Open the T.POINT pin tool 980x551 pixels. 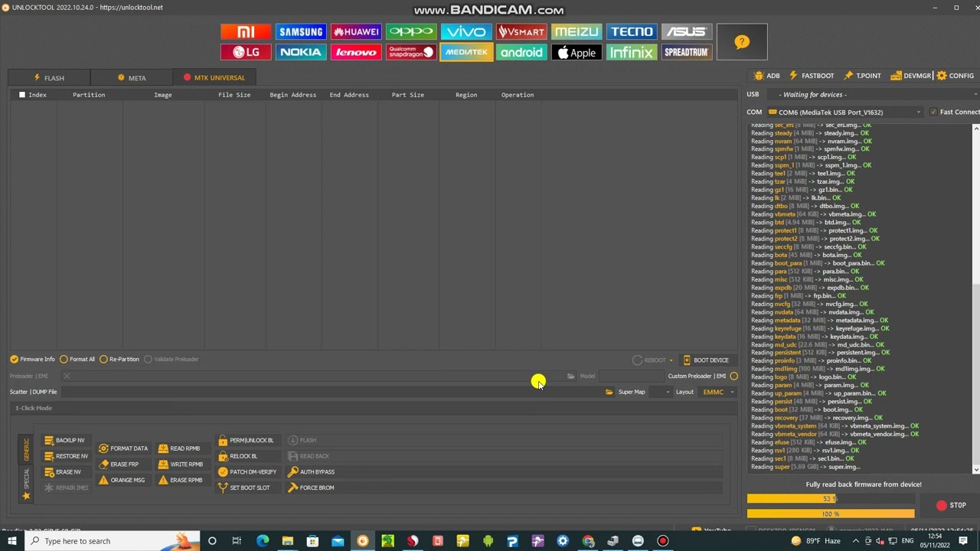(862, 76)
